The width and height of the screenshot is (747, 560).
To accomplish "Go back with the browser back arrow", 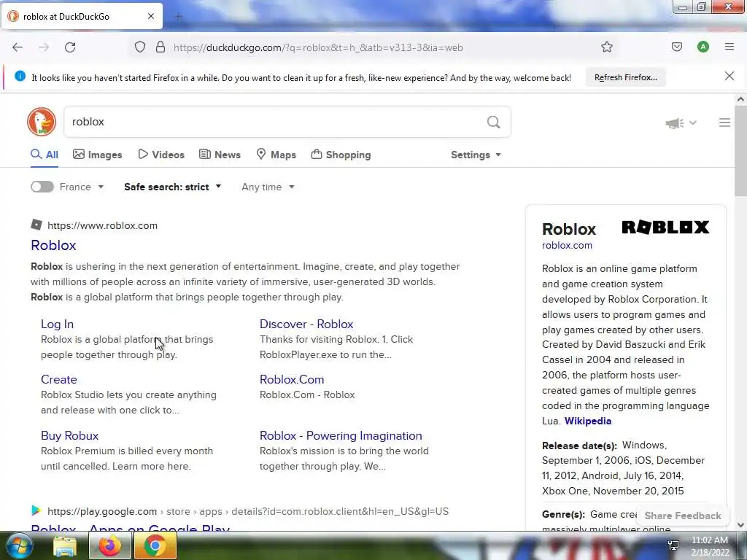I will (18, 47).
